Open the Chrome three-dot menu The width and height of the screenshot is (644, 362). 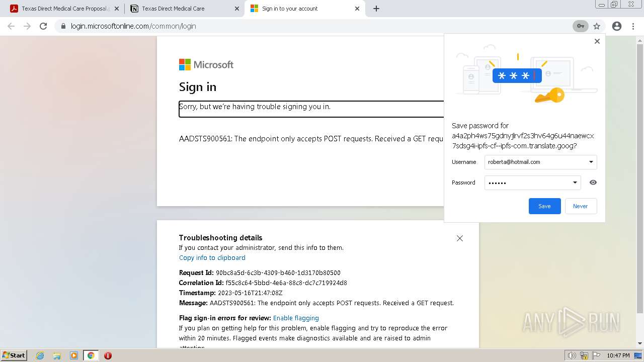tap(633, 26)
